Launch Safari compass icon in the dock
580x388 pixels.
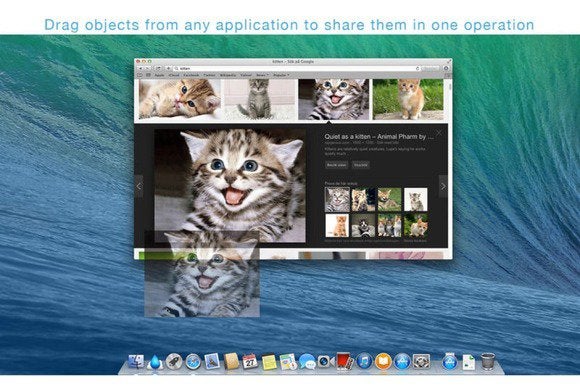(x=193, y=361)
